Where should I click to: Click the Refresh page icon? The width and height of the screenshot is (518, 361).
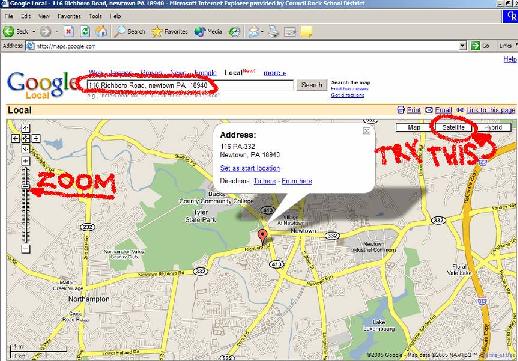[x=85, y=32]
